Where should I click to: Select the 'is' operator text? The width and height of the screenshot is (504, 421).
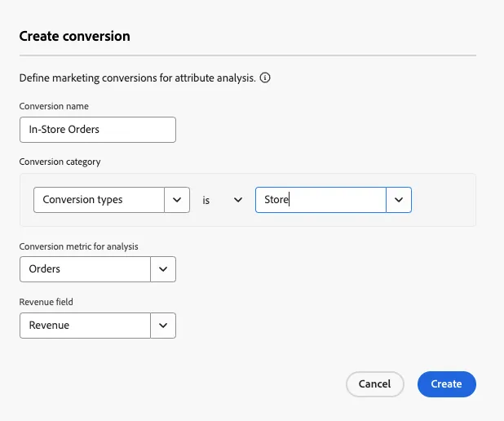[206, 201]
